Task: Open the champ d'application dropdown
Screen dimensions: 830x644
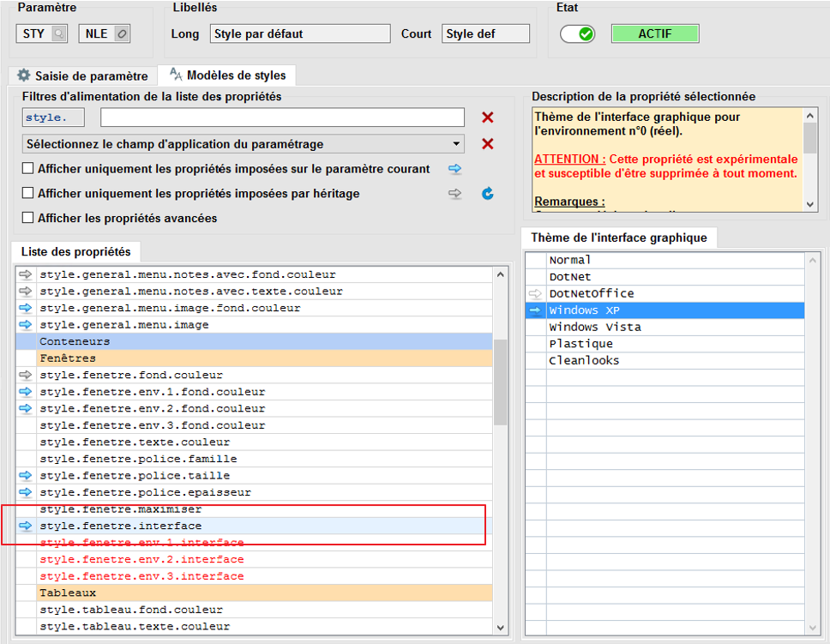Action: (244, 144)
